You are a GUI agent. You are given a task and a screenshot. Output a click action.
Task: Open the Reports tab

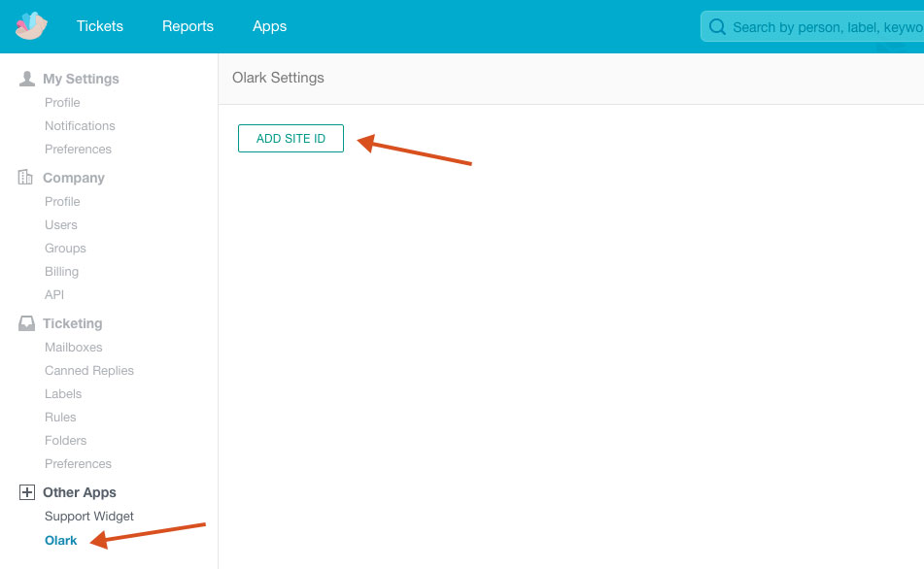(188, 26)
